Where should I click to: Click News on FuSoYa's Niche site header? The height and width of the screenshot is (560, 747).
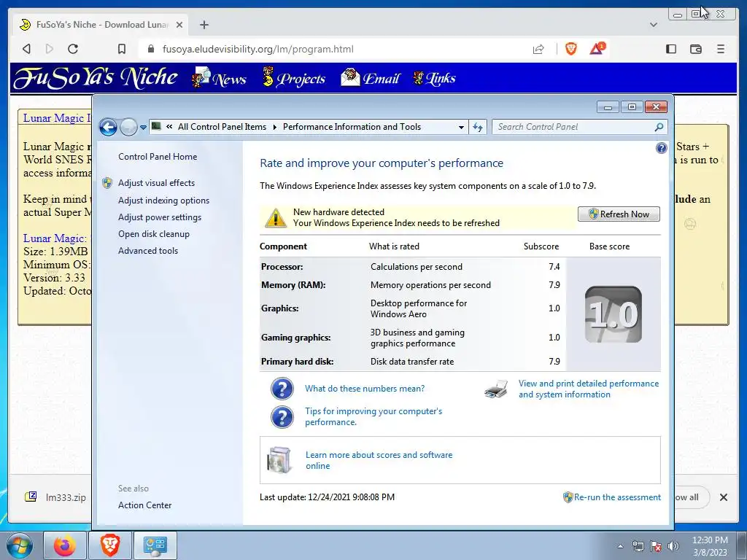click(x=219, y=78)
